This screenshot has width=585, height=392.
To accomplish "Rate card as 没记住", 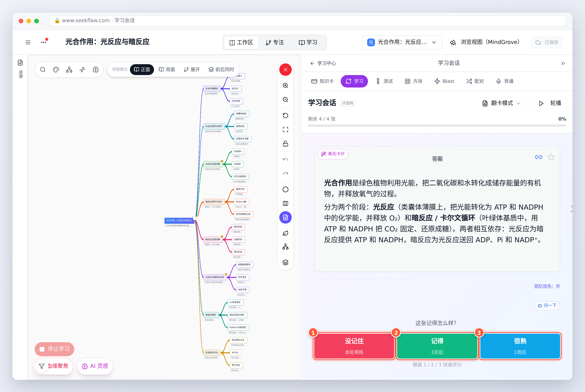I will [x=354, y=346].
